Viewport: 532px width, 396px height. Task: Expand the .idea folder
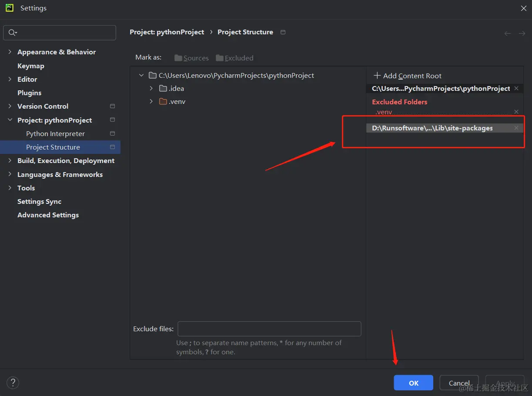(151, 88)
